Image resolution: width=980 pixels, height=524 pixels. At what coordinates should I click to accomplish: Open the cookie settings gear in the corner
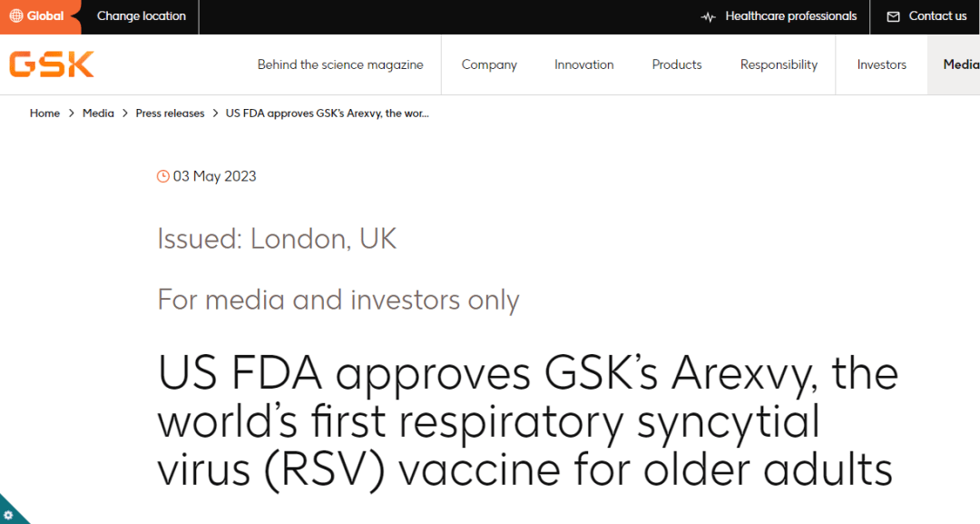coord(11,514)
